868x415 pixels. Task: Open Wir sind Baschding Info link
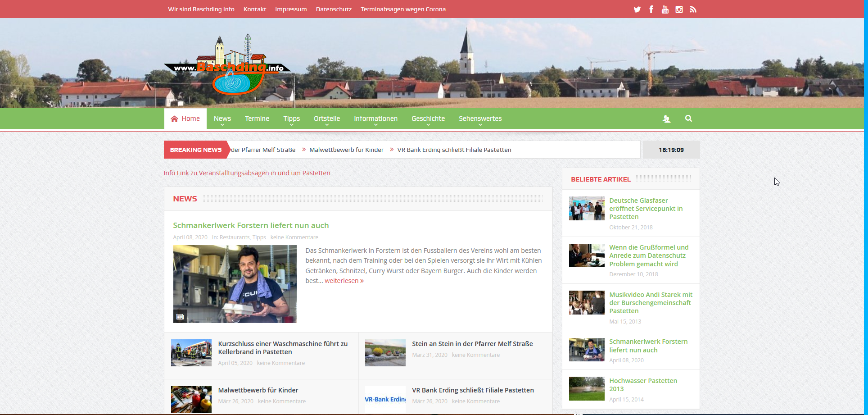201,9
